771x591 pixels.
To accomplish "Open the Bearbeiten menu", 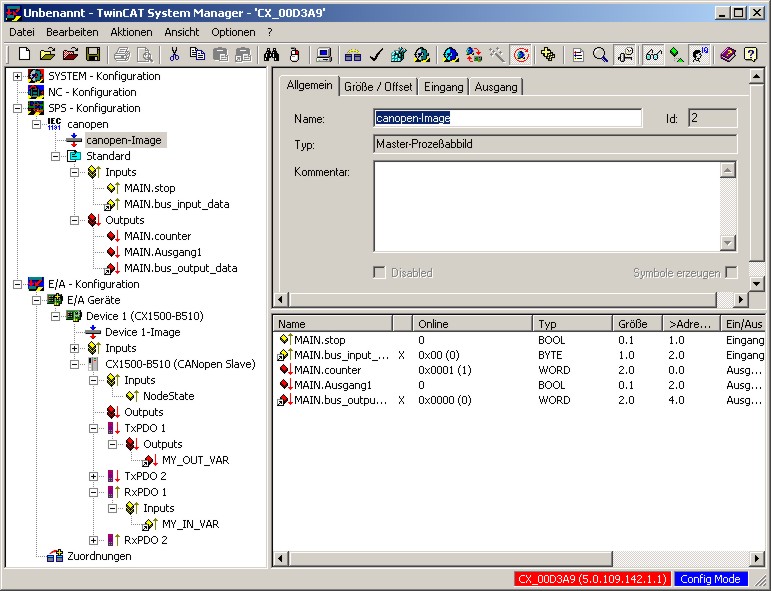I will pos(72,32).
